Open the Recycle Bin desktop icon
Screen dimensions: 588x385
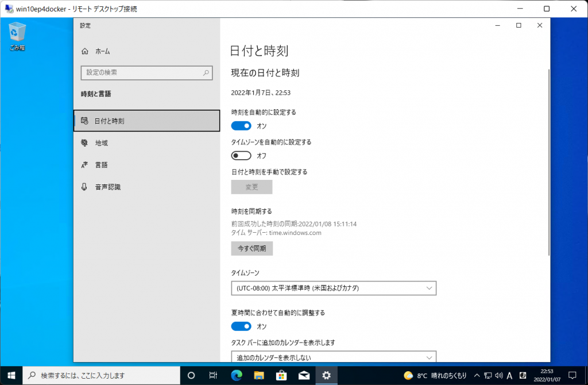coord(17,33)
